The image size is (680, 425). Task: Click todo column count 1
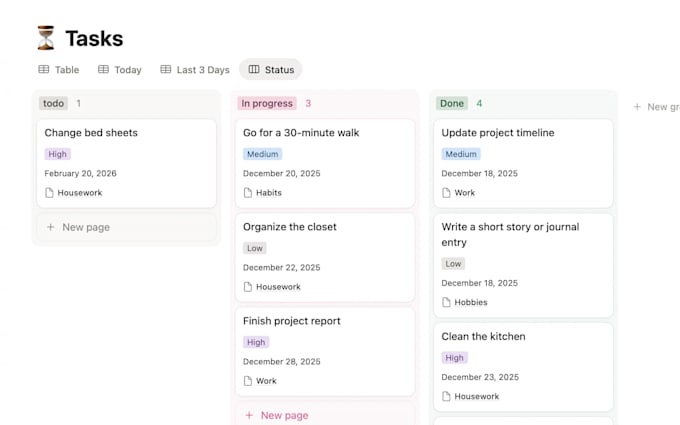pyautogui.click(x=78, y=103)
